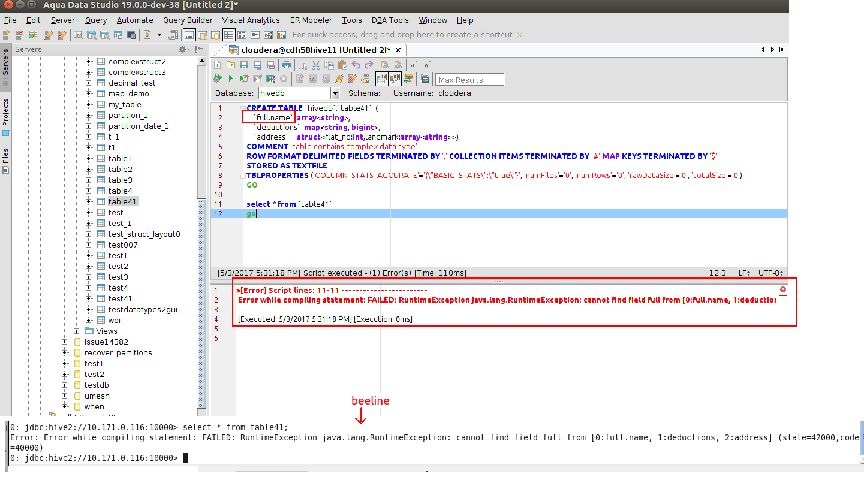Click the Paste clipboard icon
This screenshot has width=864, height=504.
(x=342, y=65)
